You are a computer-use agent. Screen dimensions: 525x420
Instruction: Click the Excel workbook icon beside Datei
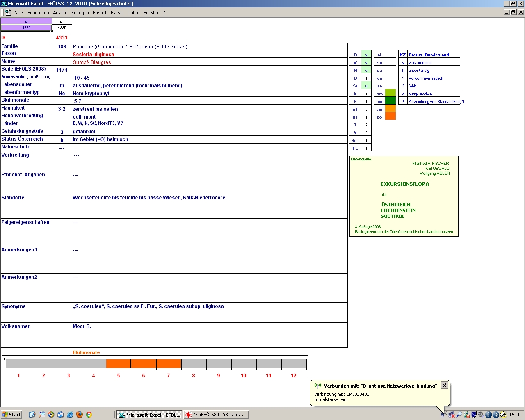pyautogui.click(x=7, y=12)
